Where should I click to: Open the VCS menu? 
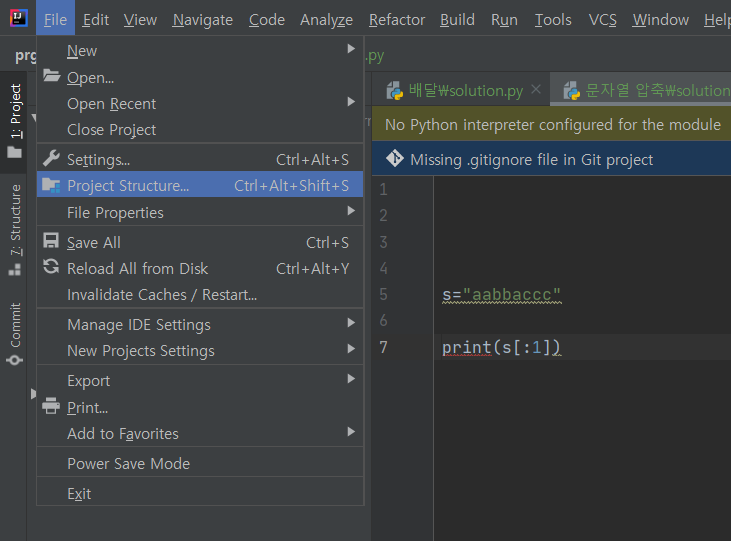(602, 20)
